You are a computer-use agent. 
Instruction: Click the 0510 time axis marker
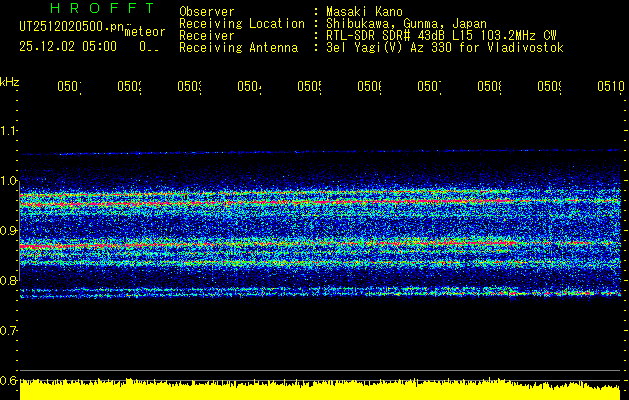tap(611, 86)
